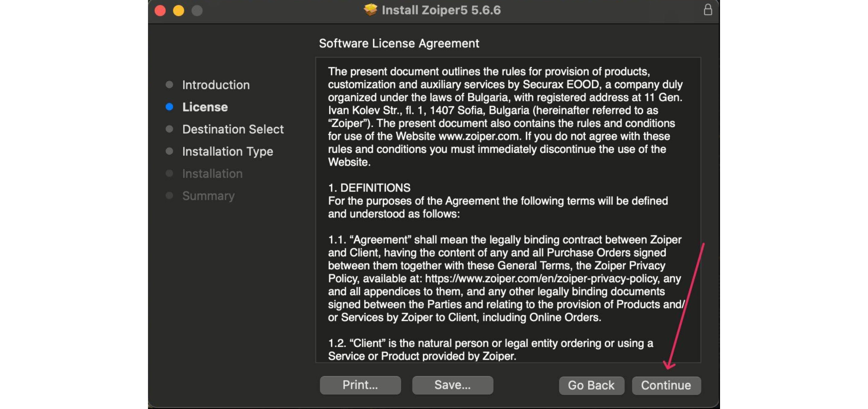This screenshot has height=409, width=868.
Task: Select the Destination Select step label
Action: [x=233, y=129]
